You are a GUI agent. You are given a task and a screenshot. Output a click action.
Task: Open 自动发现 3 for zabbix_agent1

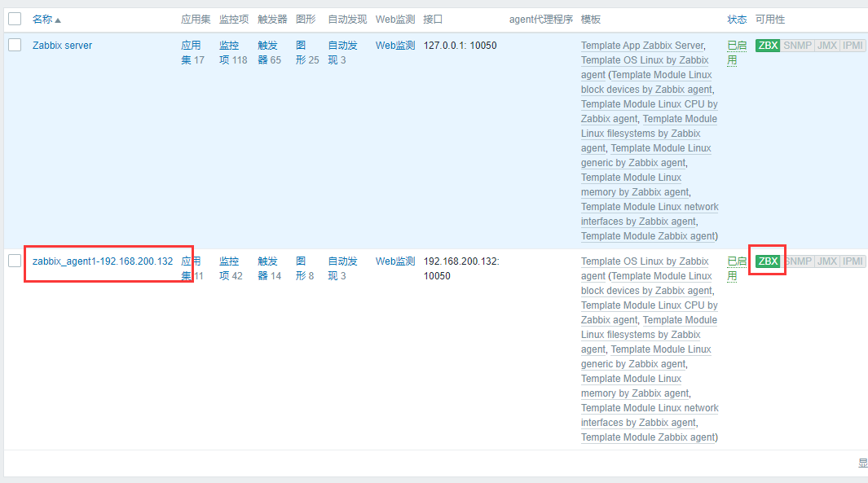342,268
